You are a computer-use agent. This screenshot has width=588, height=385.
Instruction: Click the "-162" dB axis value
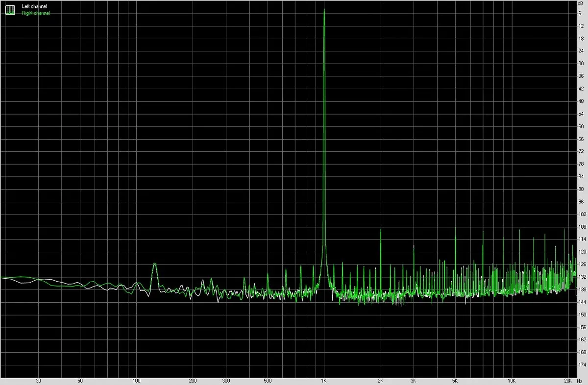(582, 340)
